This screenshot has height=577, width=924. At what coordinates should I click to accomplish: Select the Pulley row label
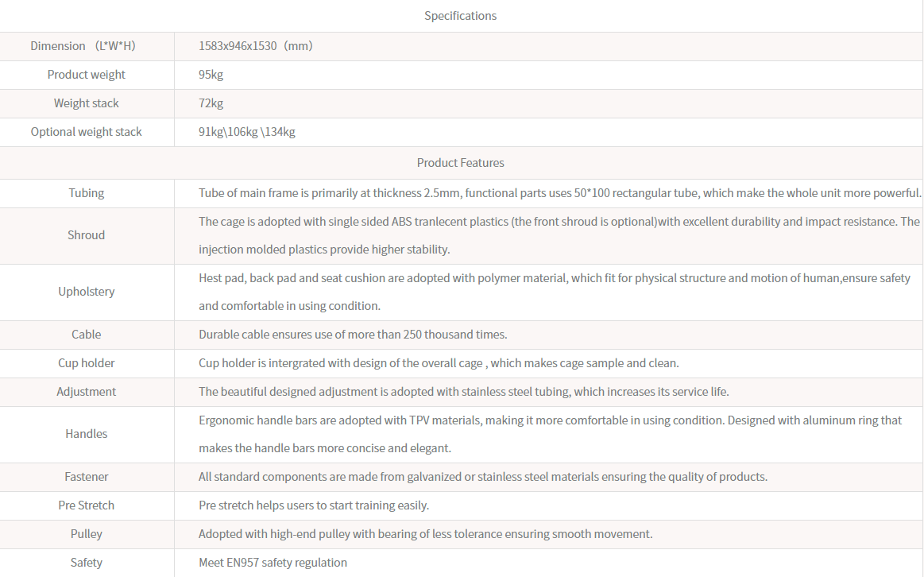click(x=86, y=534)
